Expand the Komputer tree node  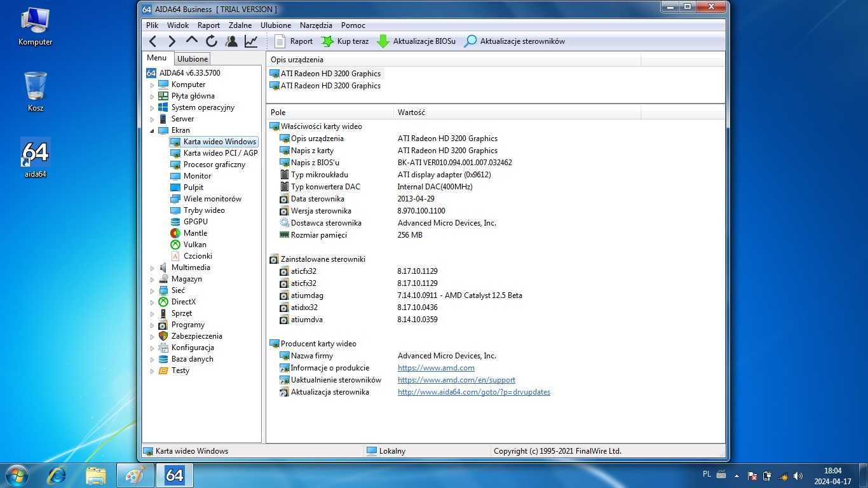(152, 85)
